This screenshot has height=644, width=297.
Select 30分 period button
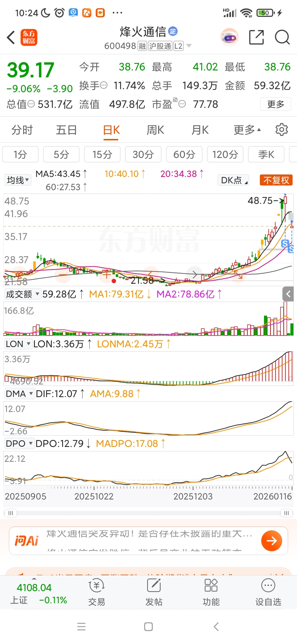click(x=143, y=154)
